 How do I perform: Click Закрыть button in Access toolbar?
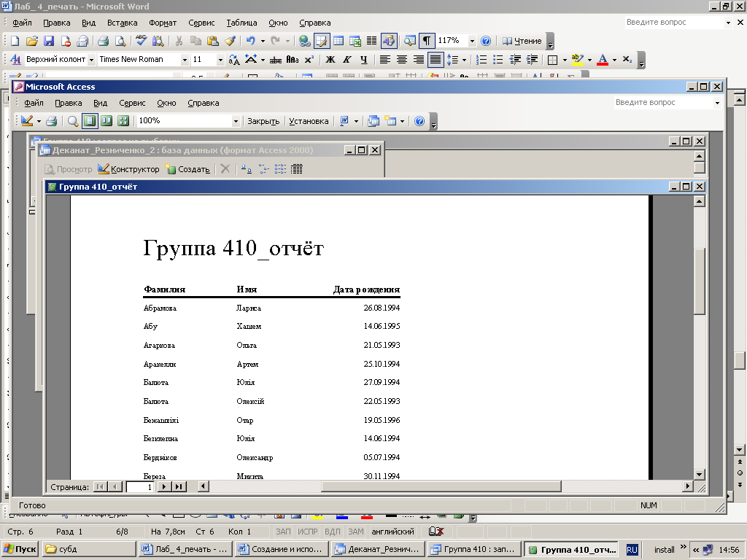click(263, 121)
